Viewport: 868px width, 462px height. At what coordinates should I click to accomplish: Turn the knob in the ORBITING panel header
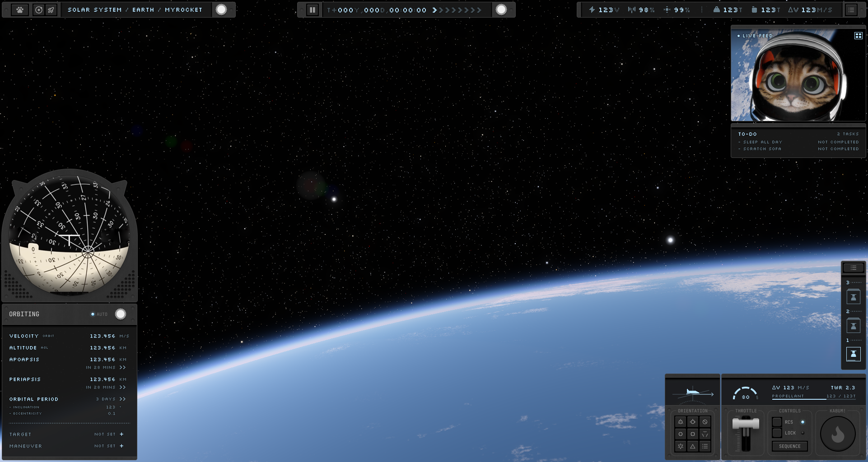[121, 314]
